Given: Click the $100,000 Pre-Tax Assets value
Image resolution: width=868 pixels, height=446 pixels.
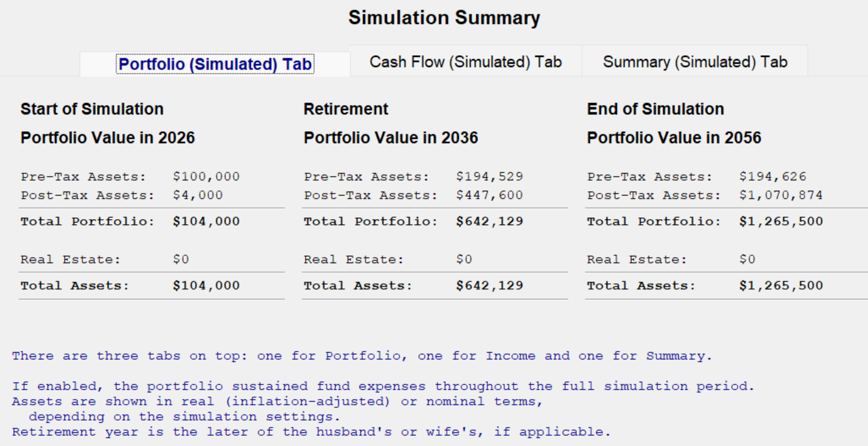Looking at the screenshot, I should 206,176.
